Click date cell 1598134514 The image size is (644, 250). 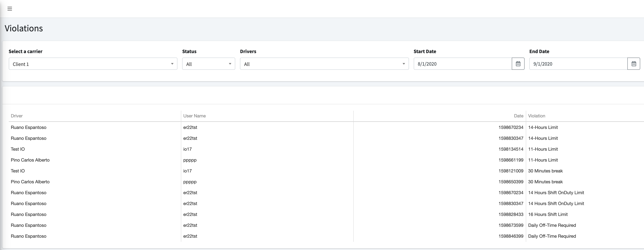point(511,149)
